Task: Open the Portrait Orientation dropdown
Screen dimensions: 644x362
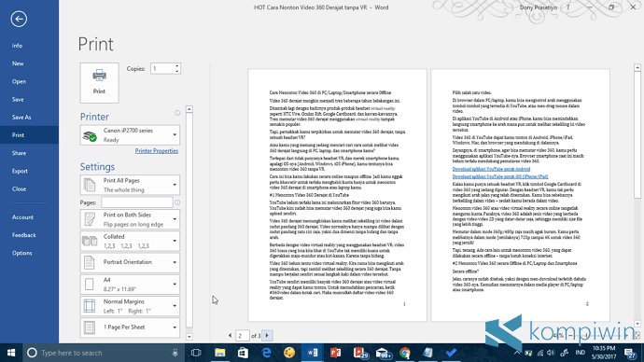Action: click(130, 262)
